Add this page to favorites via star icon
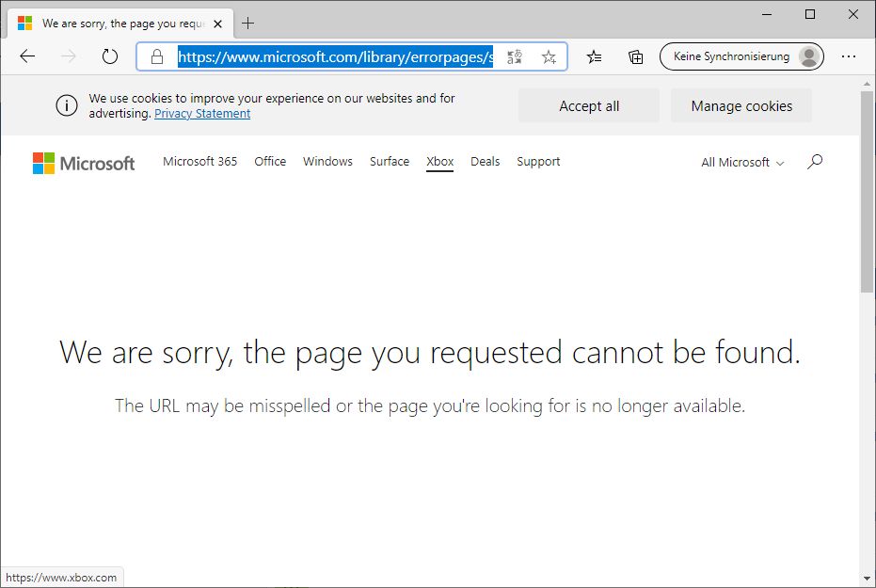Image resolution: width=876 pixels, height=588 pixels. [549, 56]
